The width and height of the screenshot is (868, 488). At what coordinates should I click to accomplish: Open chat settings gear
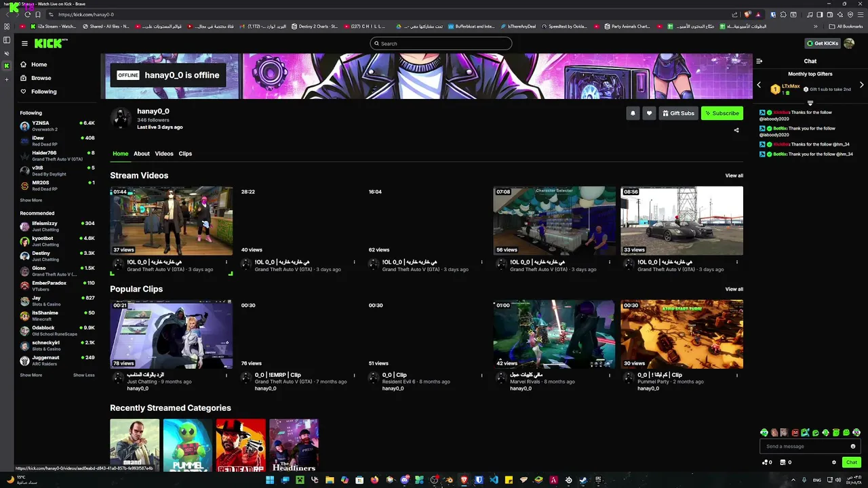point(834,462)
